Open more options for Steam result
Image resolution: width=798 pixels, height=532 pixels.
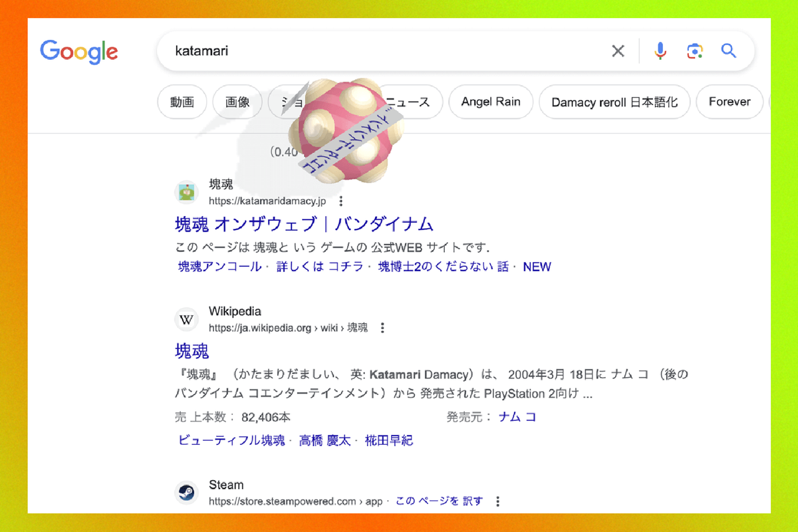(498, 501)
